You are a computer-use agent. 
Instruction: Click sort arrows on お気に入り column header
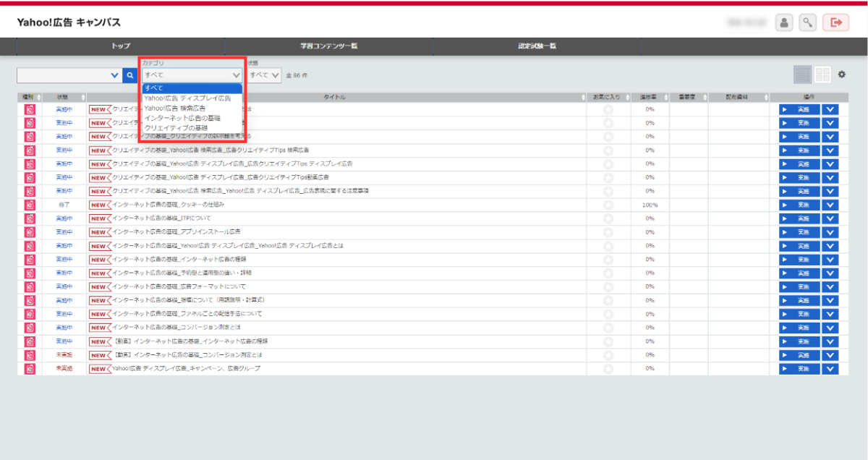627,97
